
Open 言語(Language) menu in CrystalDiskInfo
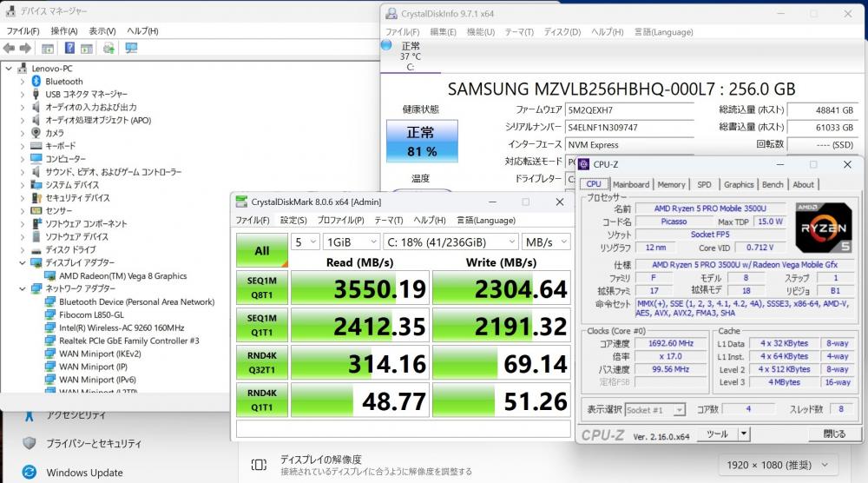(664, 32)
